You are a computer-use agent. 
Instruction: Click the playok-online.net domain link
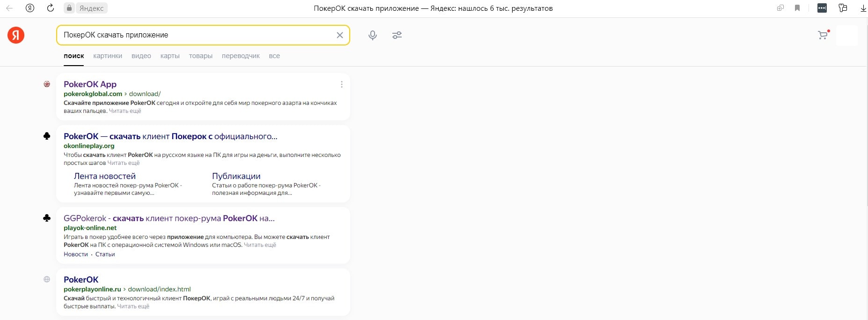tap(90, 228)
